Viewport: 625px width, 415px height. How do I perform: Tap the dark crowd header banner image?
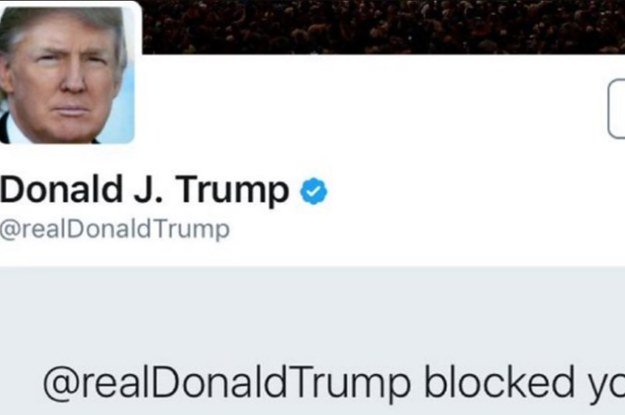(x=383, y=26)
